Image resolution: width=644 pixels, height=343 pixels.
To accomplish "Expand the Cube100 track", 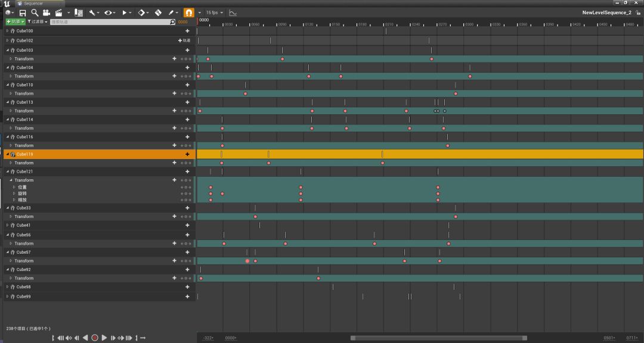I will [7, 31].
